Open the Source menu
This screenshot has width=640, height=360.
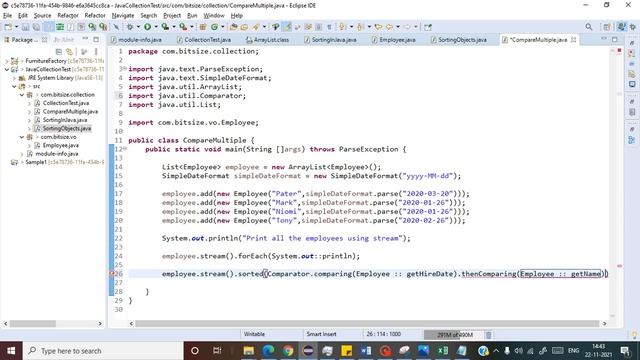tap(42, 16)
